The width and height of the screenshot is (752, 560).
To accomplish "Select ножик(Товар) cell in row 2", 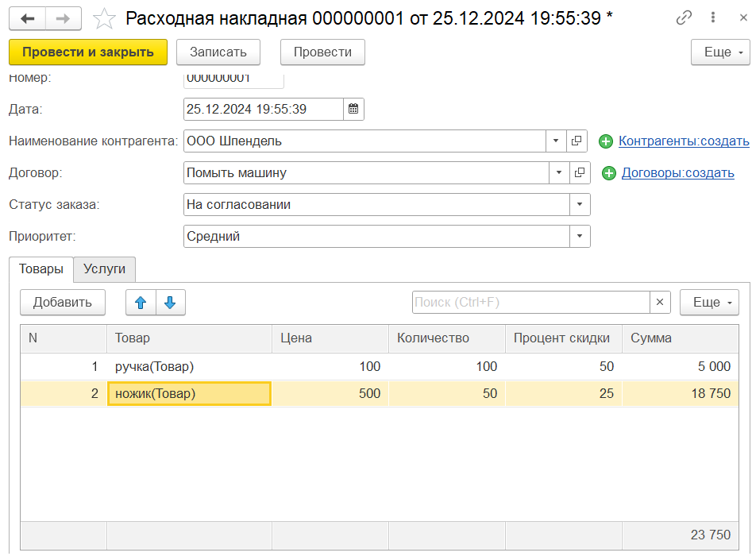I will tap(190, 393).
